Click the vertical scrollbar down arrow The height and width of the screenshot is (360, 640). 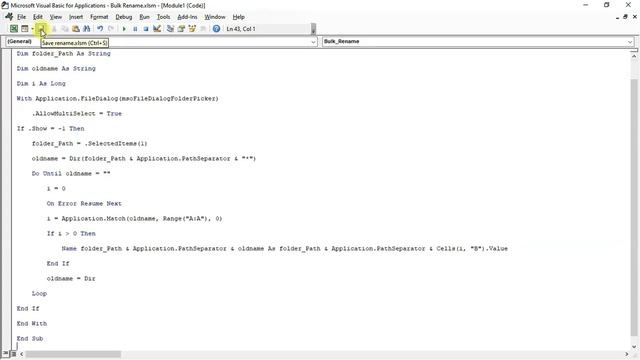click(634, 346)
